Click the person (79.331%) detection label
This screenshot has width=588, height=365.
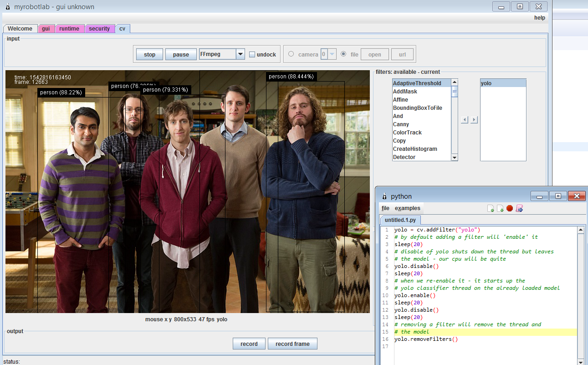point(165,90)
